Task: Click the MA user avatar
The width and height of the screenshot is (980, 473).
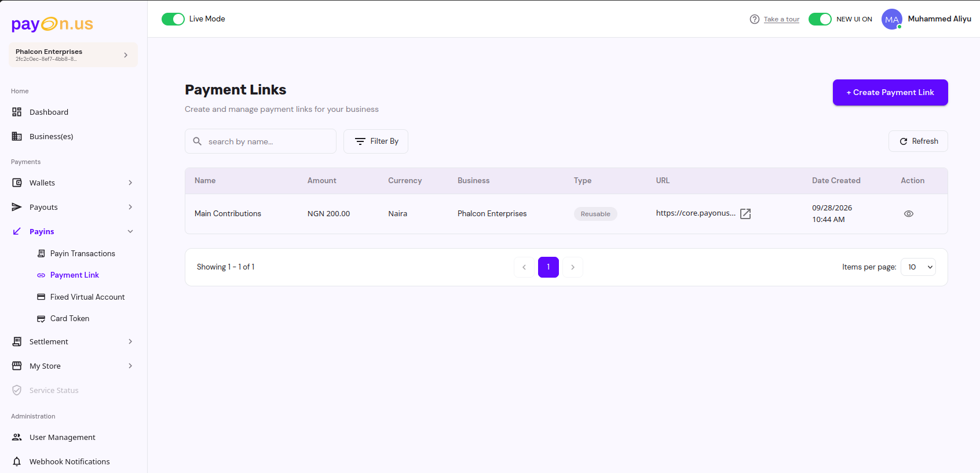Action: [x=892, y=19]
